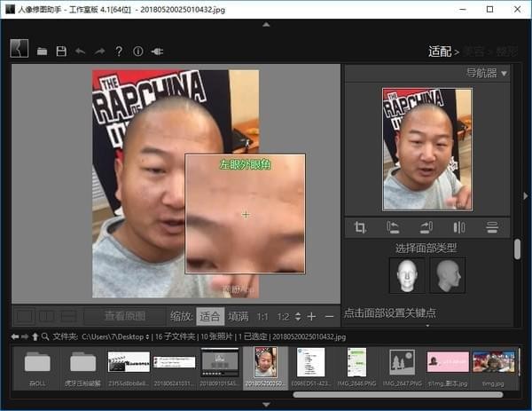This screenshot has width=532, height=411.
Task: Click the open folder icon in toolbar
Action: 42,51
